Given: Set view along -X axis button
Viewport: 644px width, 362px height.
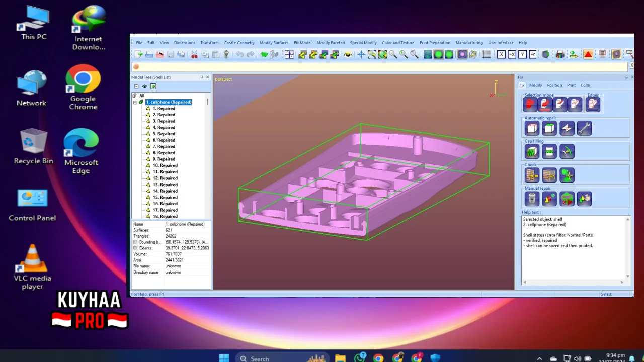Looking at the screenshot, I should [512, 54].
